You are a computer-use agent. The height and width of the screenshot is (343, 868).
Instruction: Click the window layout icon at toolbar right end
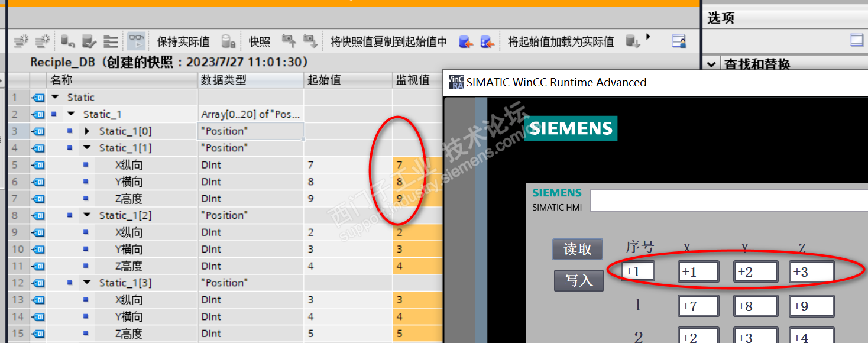click(x=679, y=41)
